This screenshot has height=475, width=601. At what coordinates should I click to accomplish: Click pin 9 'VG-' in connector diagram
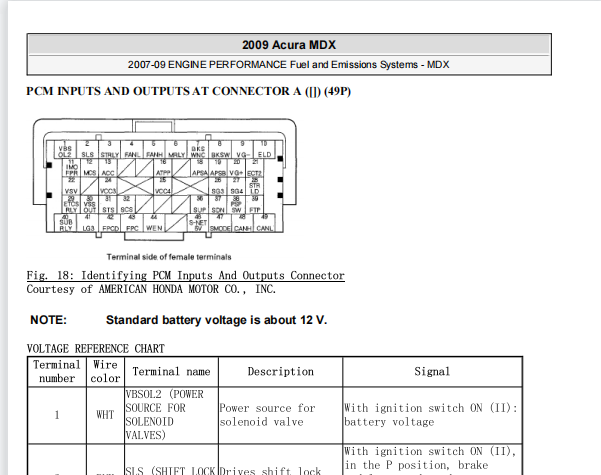(x=242, y=149)
